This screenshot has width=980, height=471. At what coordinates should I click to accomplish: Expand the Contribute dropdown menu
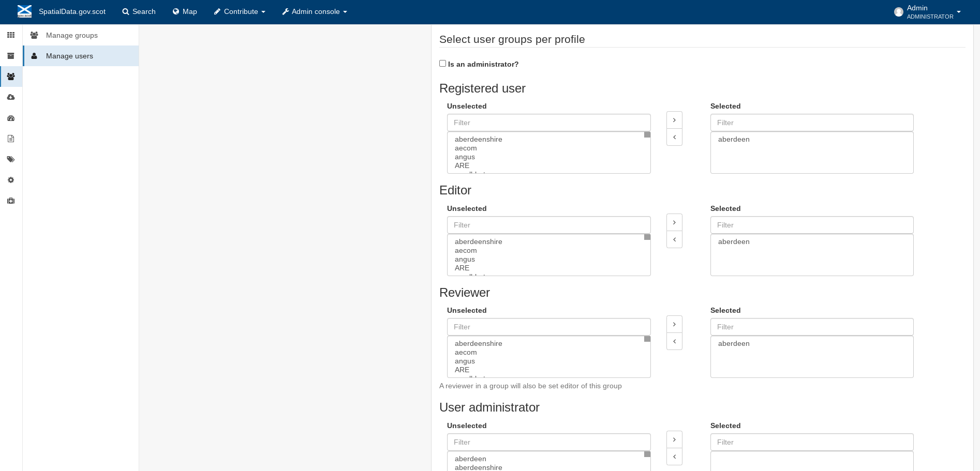[x=240, y=11]
